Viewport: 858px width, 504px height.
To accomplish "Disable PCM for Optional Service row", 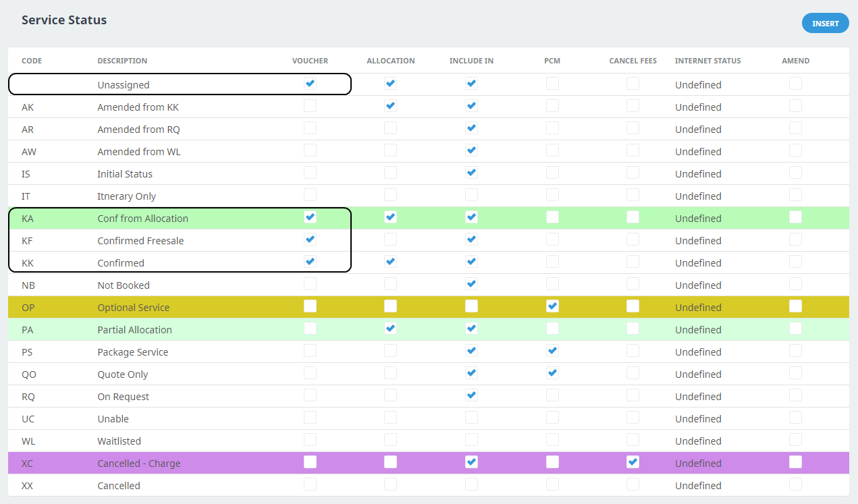I will click(552, 306).
